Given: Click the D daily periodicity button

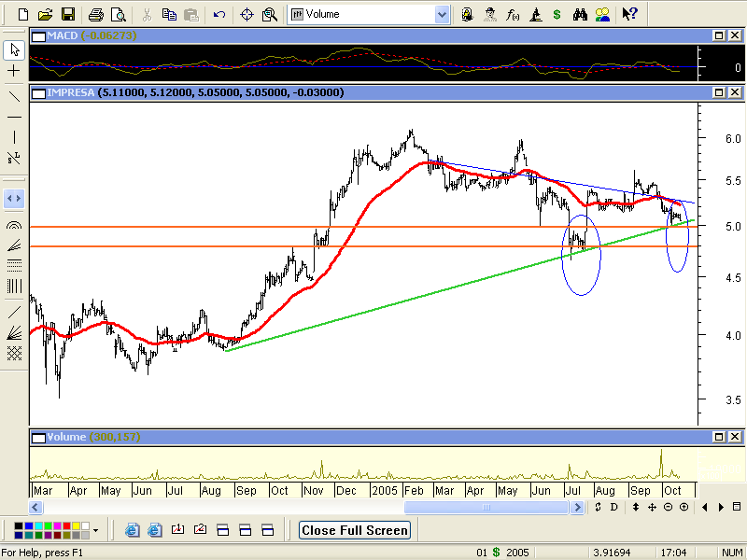Looking at the screenshot, I should 614,507.
